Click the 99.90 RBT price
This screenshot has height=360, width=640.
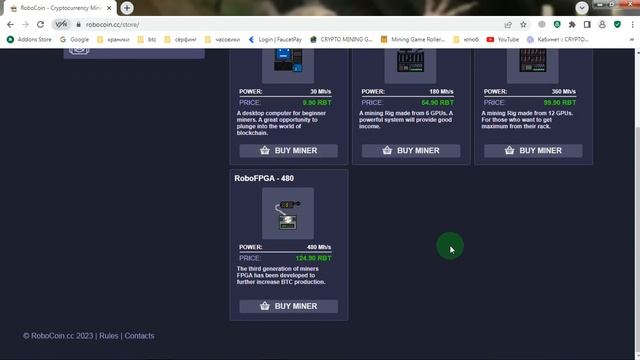point(560,103)
